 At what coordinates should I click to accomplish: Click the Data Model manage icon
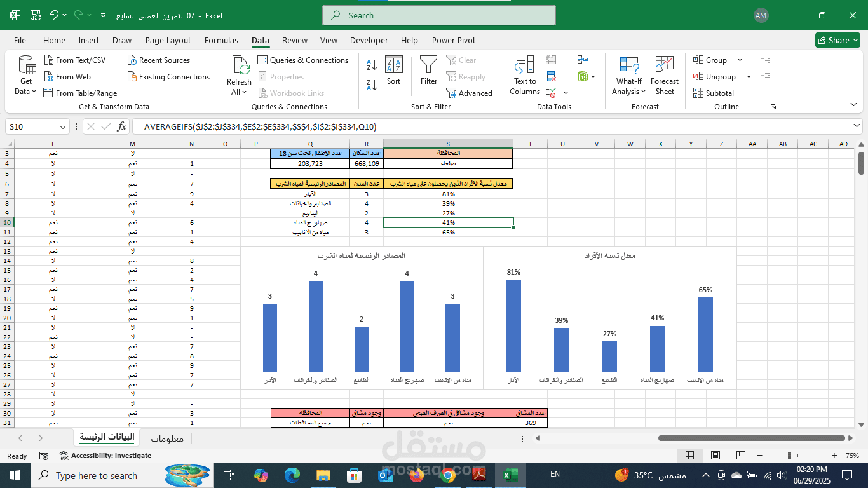pos(582,77)
